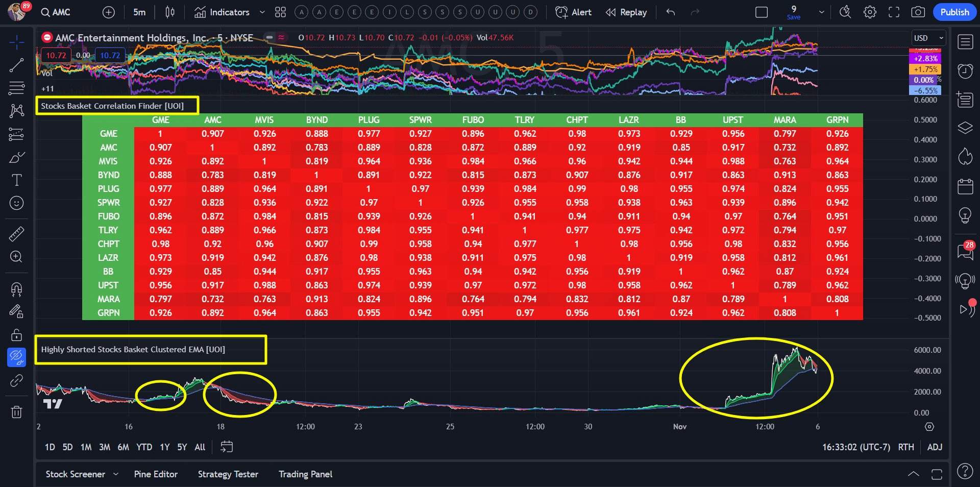This screenshot has width=980, height=487.
Task: Open the Stock Screener tab
Action: click(x=75, y=474)
